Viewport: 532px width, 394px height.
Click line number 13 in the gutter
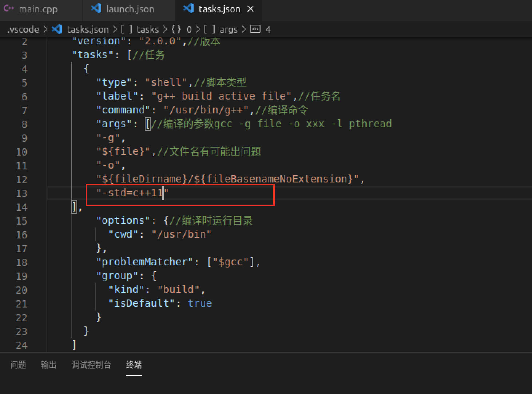(21, 193)
